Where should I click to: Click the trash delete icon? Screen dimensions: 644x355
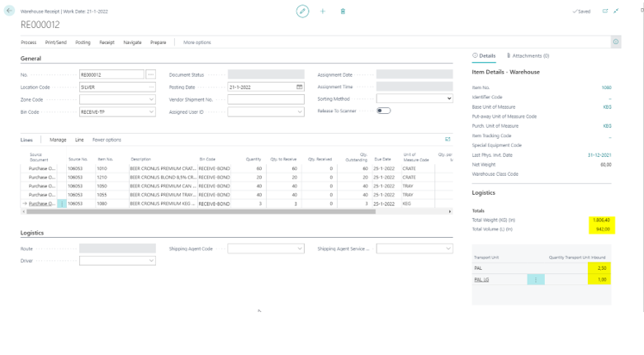pos(343,12)
